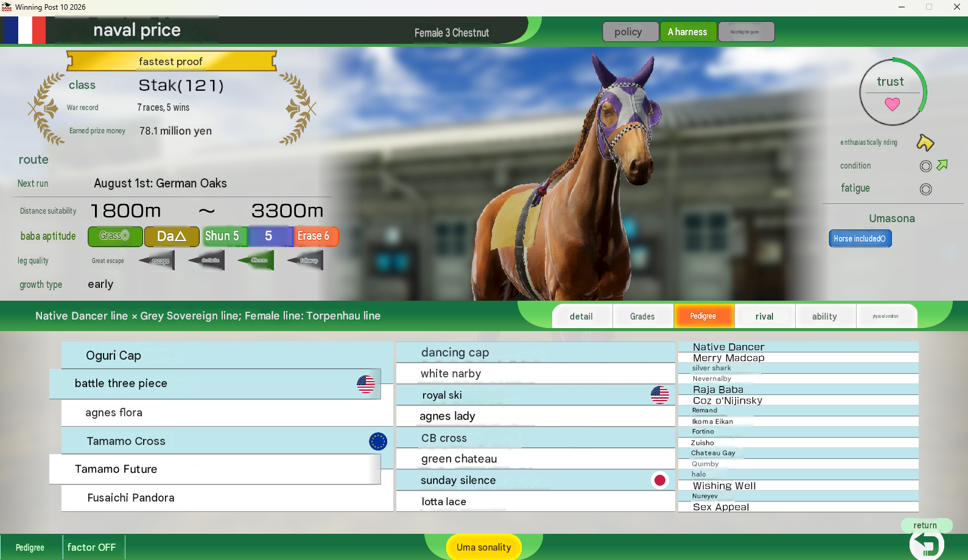Click lotta lace in the pedigree
Screen dimensions: 968x560
[x=536, y=502]
